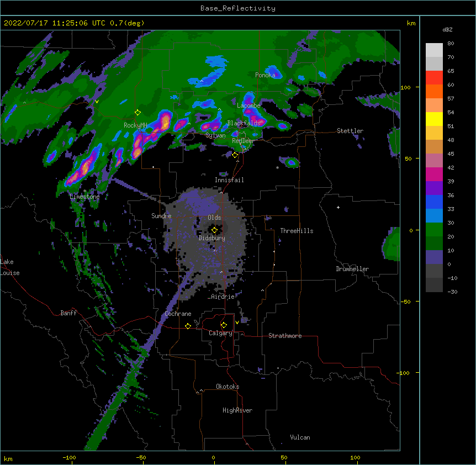This screenshot has width=476, height=465.
Task: Click the Ponoka city label
Action: click(265, 75)
